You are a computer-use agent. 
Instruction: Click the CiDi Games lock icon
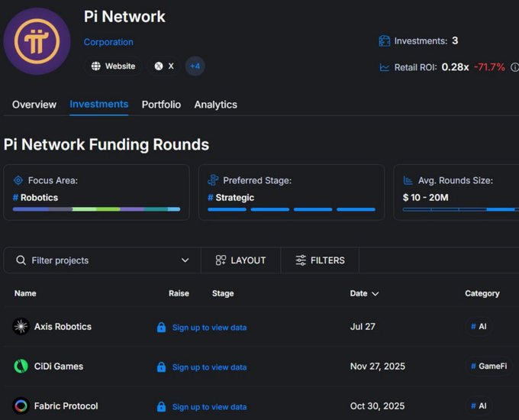point(161,367)
